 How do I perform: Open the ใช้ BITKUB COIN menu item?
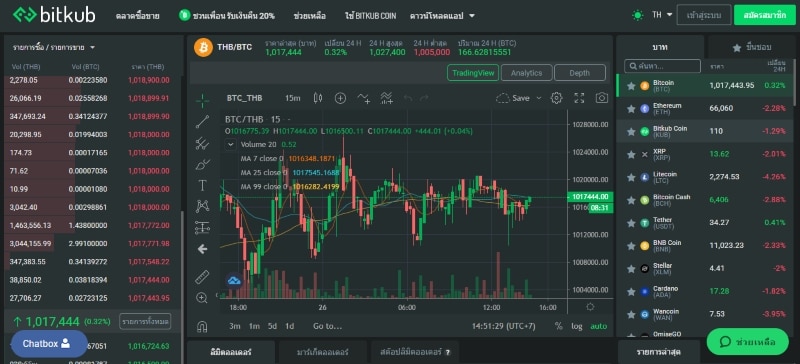tap(370, 16)
